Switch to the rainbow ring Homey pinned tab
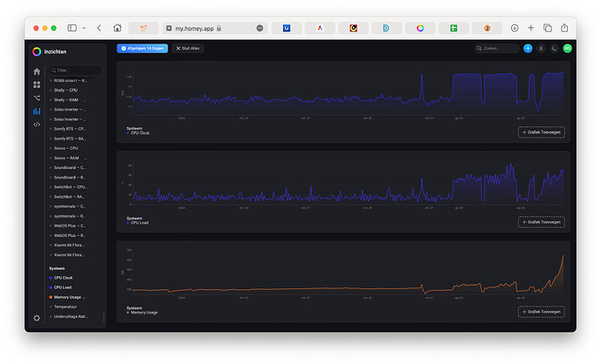 point(420,28)
